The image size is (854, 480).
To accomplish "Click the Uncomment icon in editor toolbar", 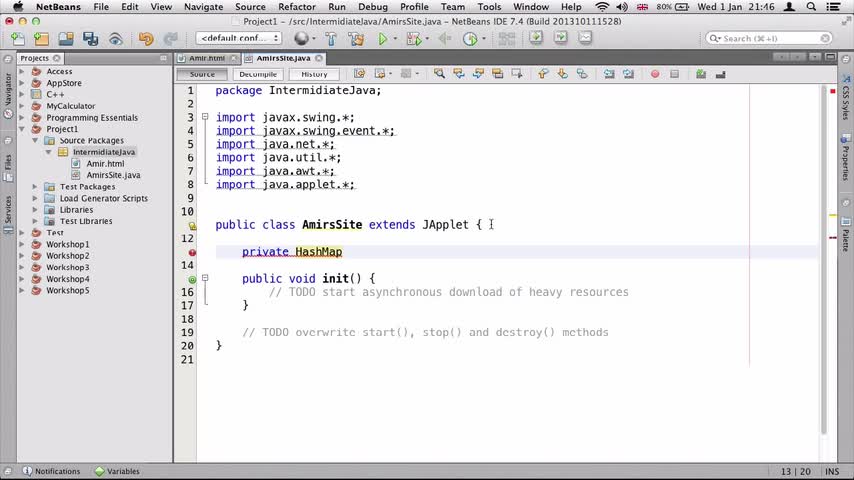I will click(x=720, y=74).
